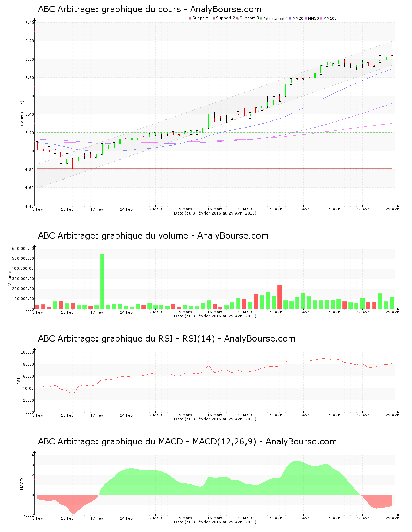Select the 'MM100' legend label
Screen dimensions: 412x532
tap(330, 18)
